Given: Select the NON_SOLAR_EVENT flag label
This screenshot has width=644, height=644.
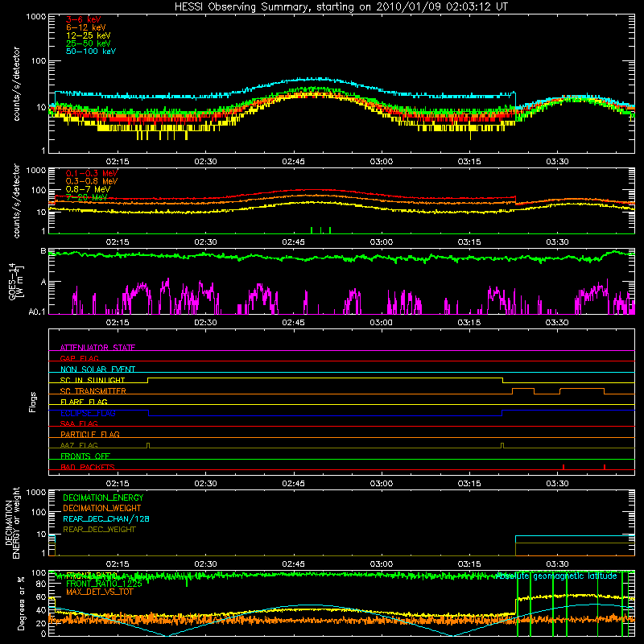Looking at the screenshot, I should pos(97,369).
